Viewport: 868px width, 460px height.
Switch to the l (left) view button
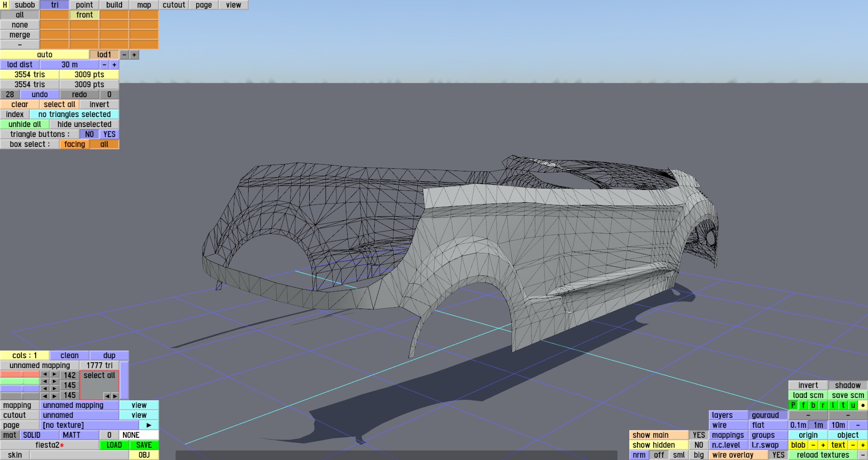pyautogui.click(x=833, y=405)
